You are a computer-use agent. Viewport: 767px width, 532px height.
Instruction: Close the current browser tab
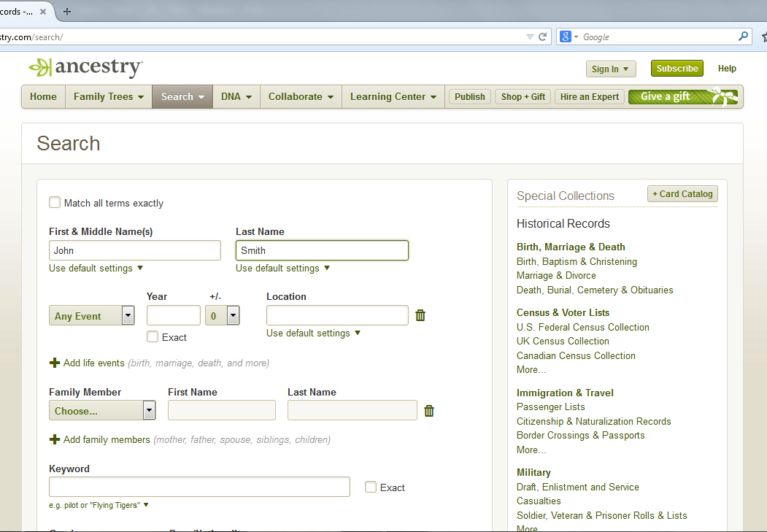(x=43, y=11)
